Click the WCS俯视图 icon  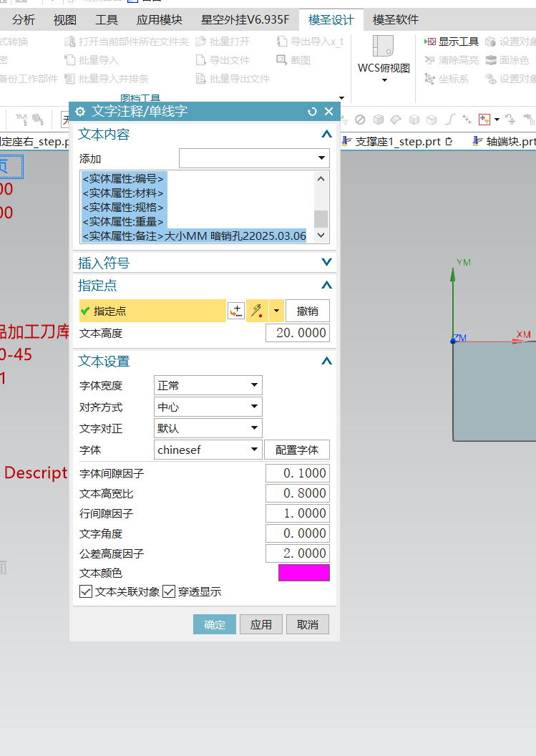tap(383, 47)
